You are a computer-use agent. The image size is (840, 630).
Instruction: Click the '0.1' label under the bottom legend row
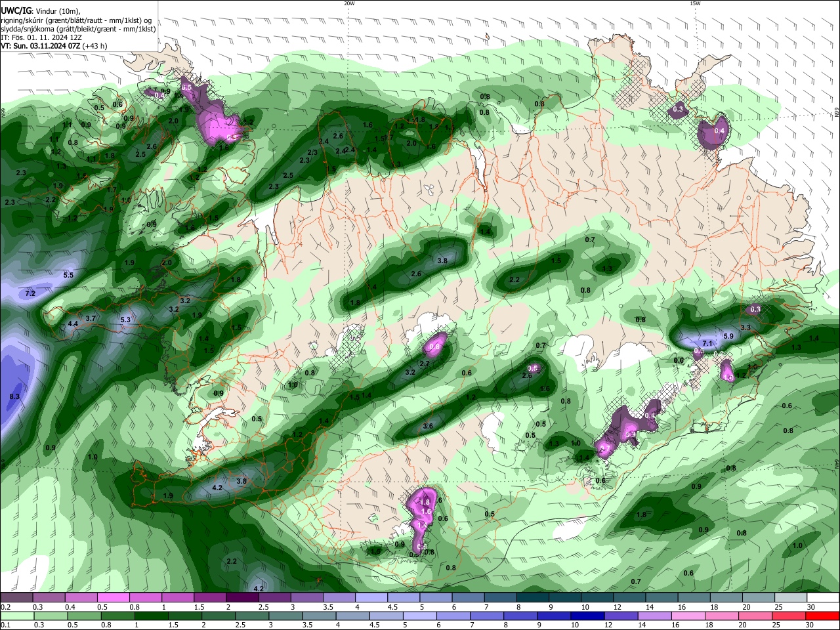pos(5,625)
